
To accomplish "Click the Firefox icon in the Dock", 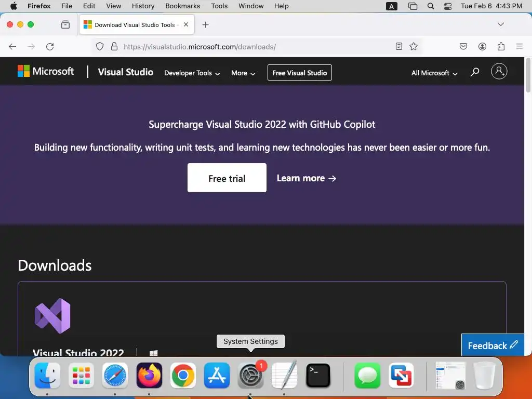I will 149,376.
